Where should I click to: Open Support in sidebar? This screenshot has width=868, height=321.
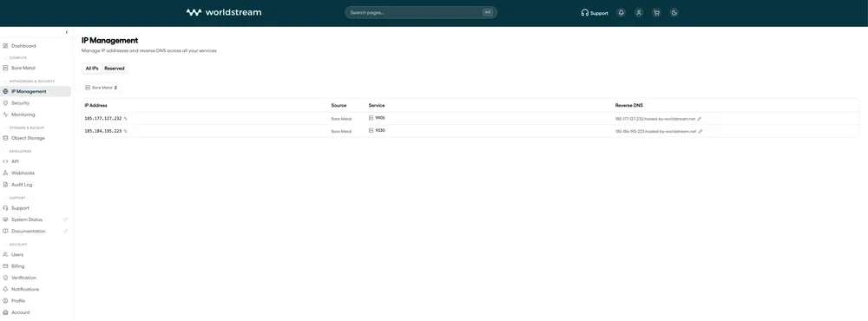pyautogui.click(x=21, y=208)
